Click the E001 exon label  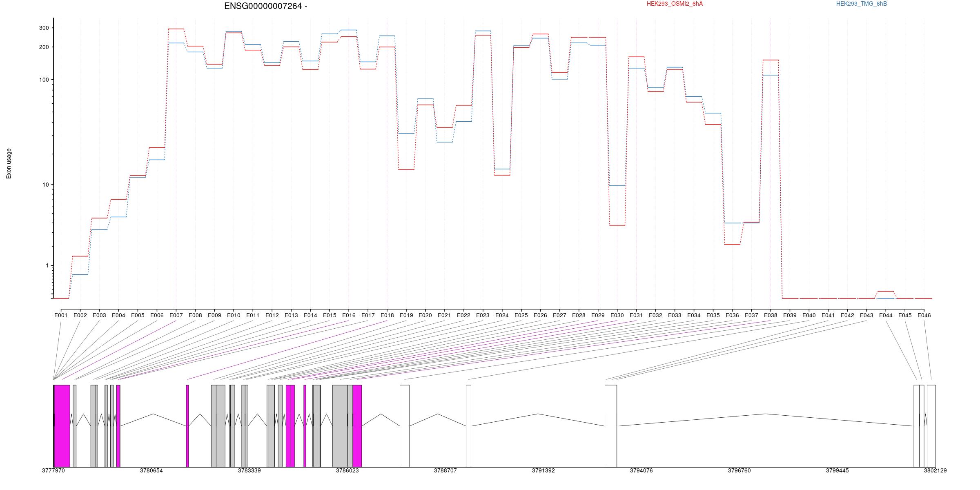(61, 315)
